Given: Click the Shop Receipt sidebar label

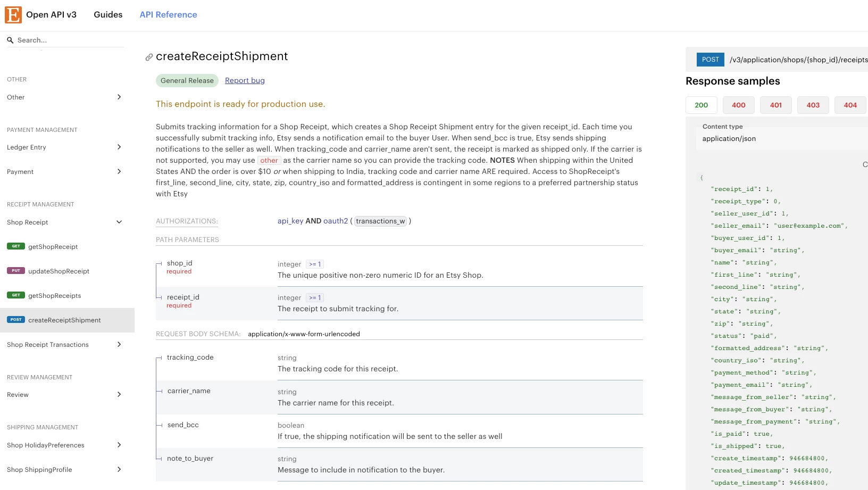Looking at the screenshot, I should (28, 222).
